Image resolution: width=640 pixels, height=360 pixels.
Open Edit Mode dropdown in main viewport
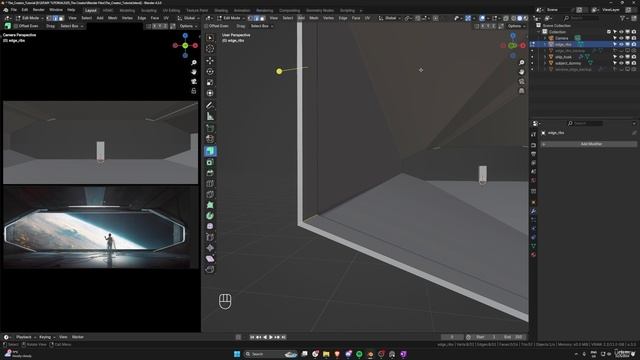[231, 18]
